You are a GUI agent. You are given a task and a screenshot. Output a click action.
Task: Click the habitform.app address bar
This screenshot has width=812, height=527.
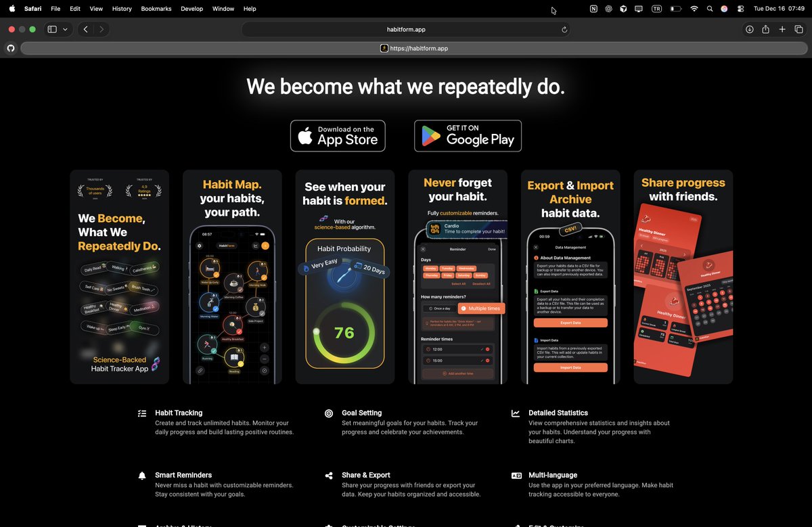[x=406, y=29]
